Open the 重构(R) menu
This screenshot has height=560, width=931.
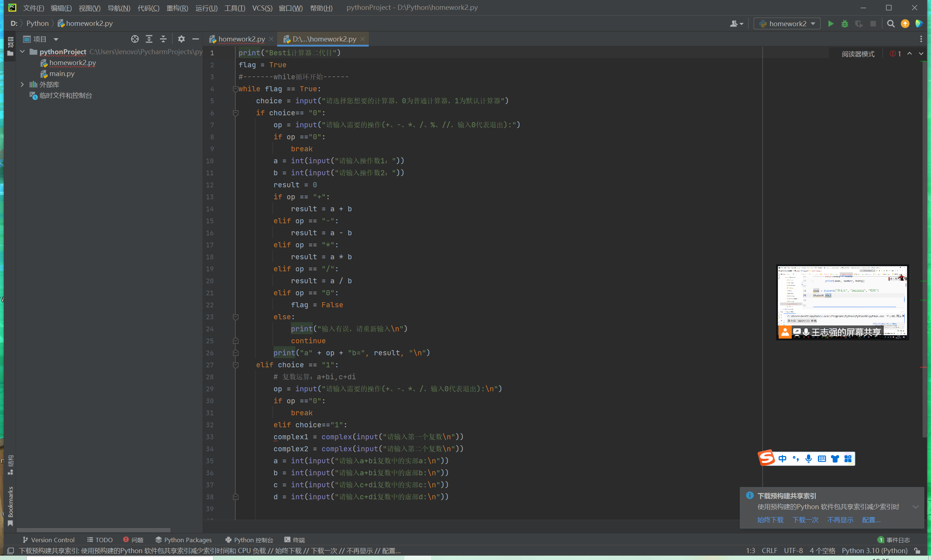click(177, 8)
